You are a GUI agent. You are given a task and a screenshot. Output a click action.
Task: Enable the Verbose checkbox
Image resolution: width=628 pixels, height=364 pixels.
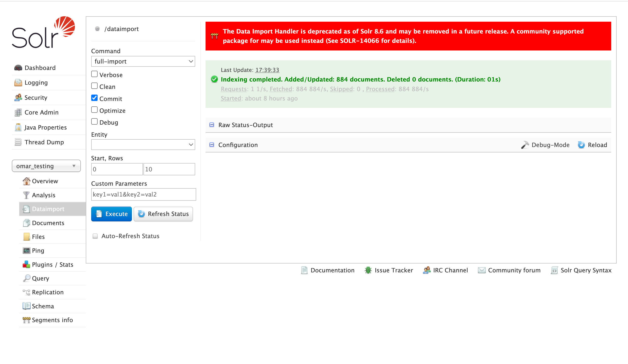94,74
